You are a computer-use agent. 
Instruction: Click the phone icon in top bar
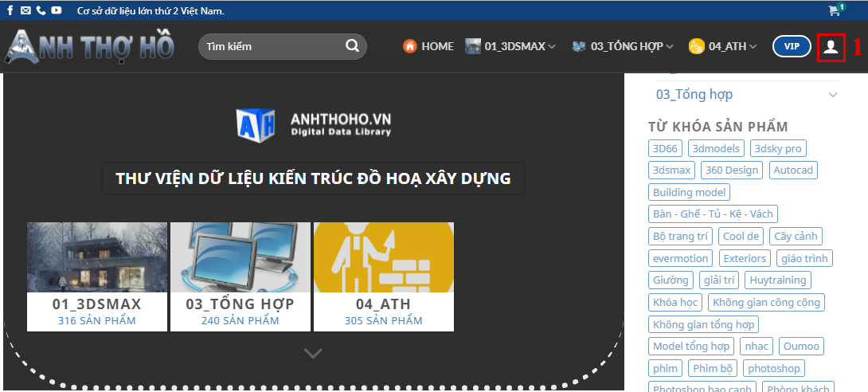41,10
